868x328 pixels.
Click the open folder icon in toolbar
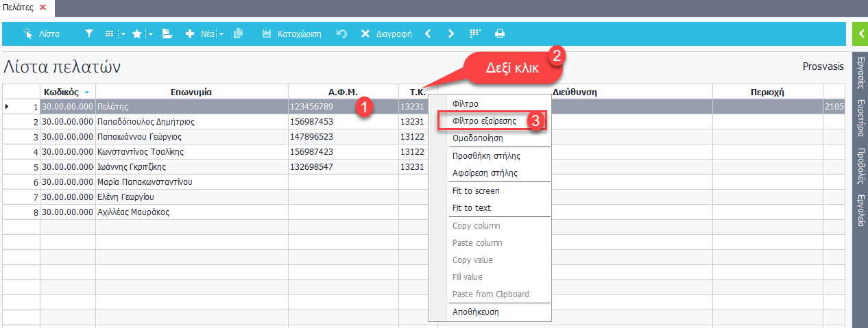pyautogui.click(x=167, y=34)
